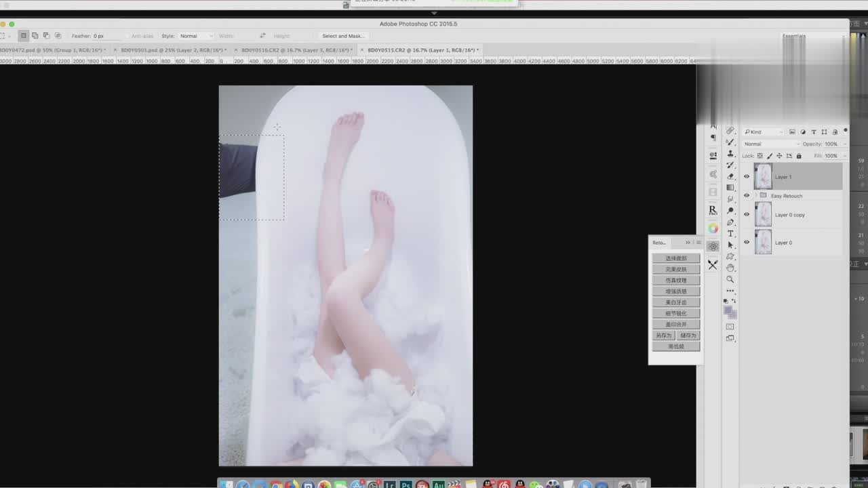
Task: Select the Brush tool
Action: pos(730,142)
